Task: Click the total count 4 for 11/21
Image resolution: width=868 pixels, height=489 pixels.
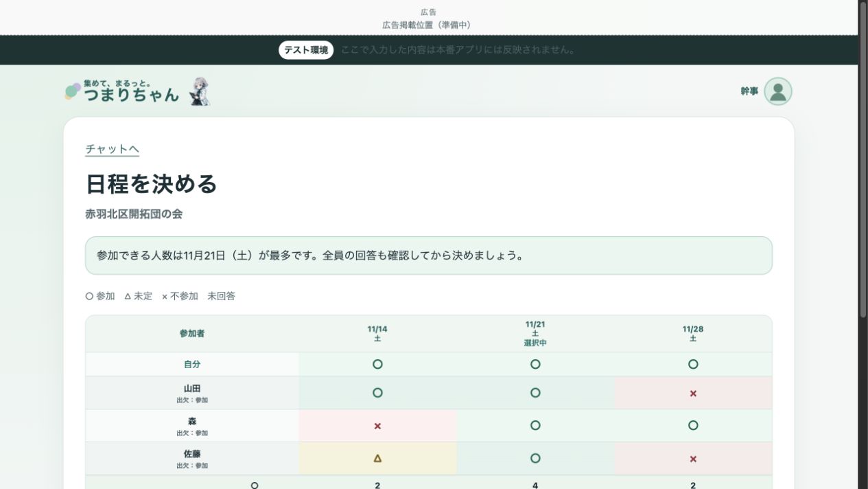Action: pos(535,485)
